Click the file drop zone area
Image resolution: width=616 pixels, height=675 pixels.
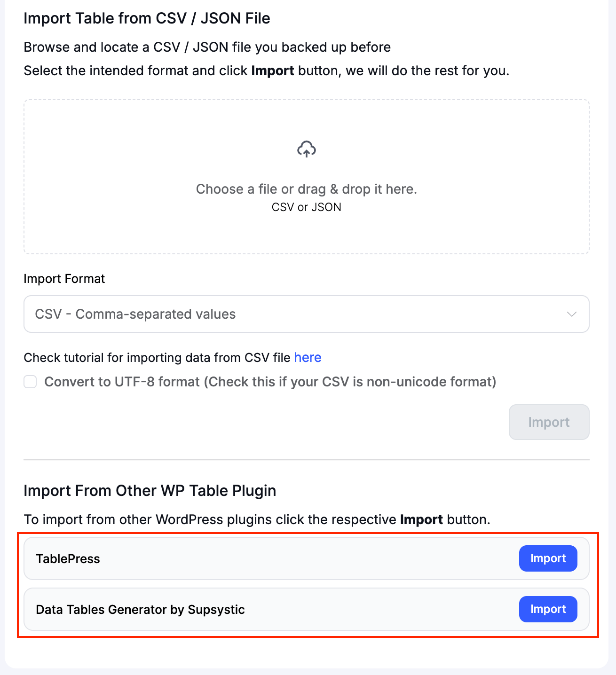click(306, 176)
